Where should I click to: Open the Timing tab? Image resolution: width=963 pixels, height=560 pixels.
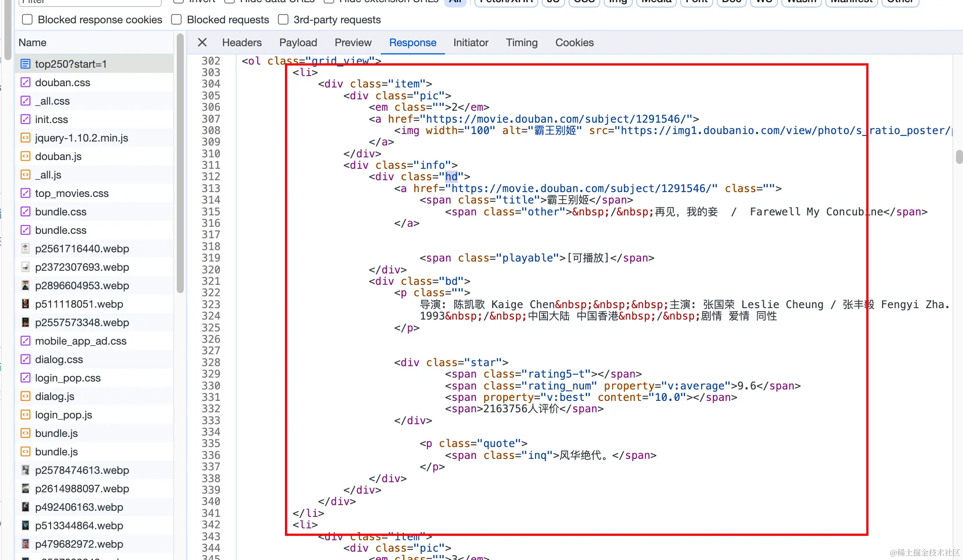click(522, 43)
